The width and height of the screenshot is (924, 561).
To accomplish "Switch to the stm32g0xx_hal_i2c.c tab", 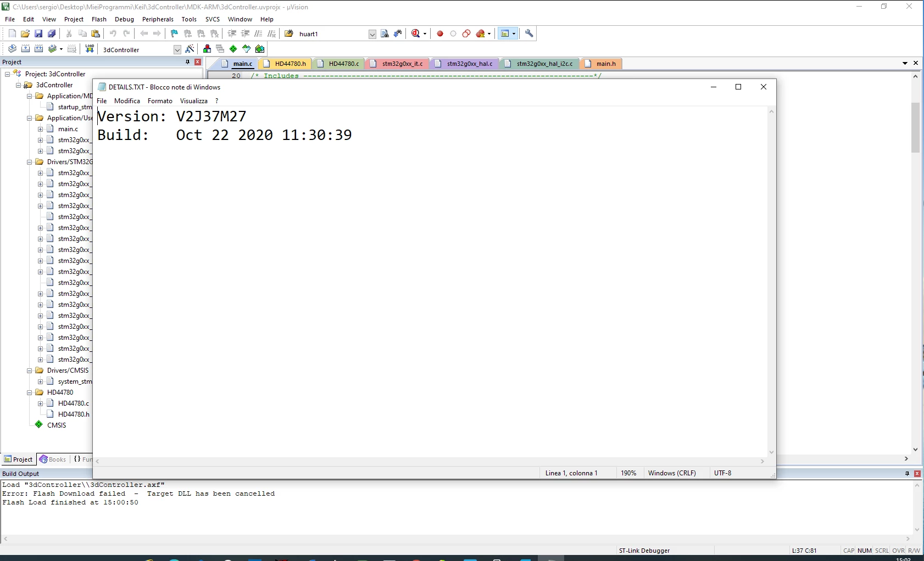I will pyautogui.click(x=539, y=64).
